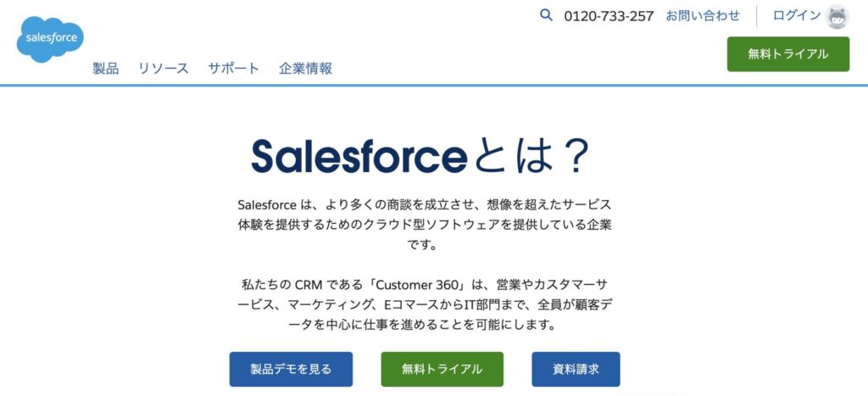Click the Astro character avatar icon
Viewport: 868px width, 396px height.
pos(837,16)
